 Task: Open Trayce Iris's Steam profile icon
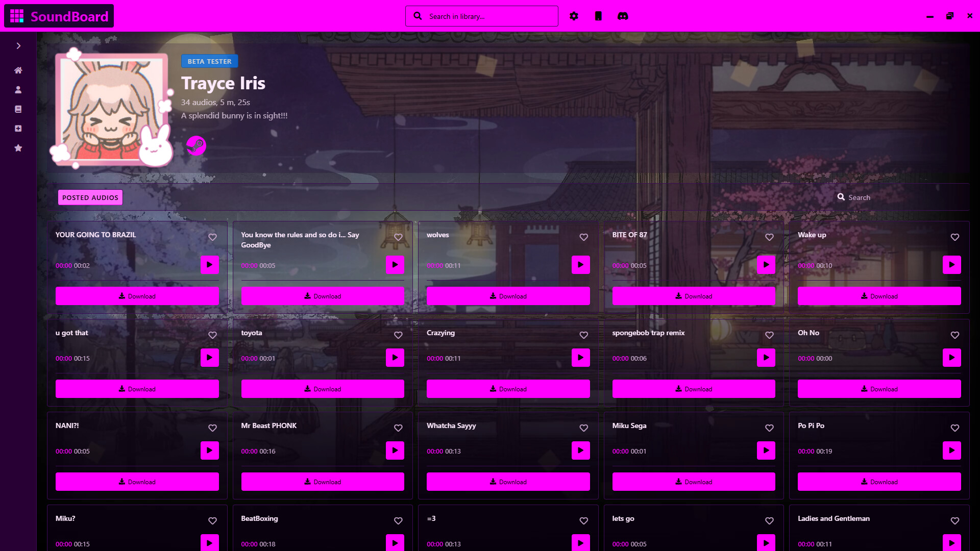coord(196,145)
